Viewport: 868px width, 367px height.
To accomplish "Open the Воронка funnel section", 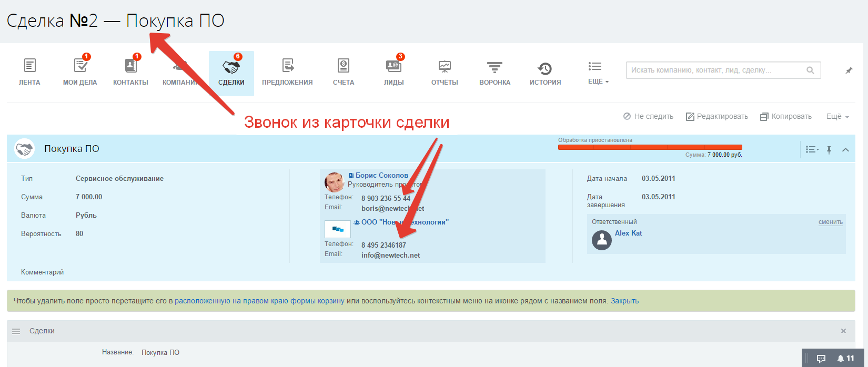I will point(494,72).
